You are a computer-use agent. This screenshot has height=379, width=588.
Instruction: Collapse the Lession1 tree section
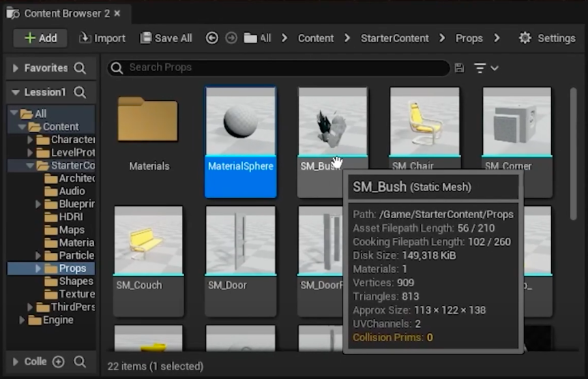tap(16, 92)
